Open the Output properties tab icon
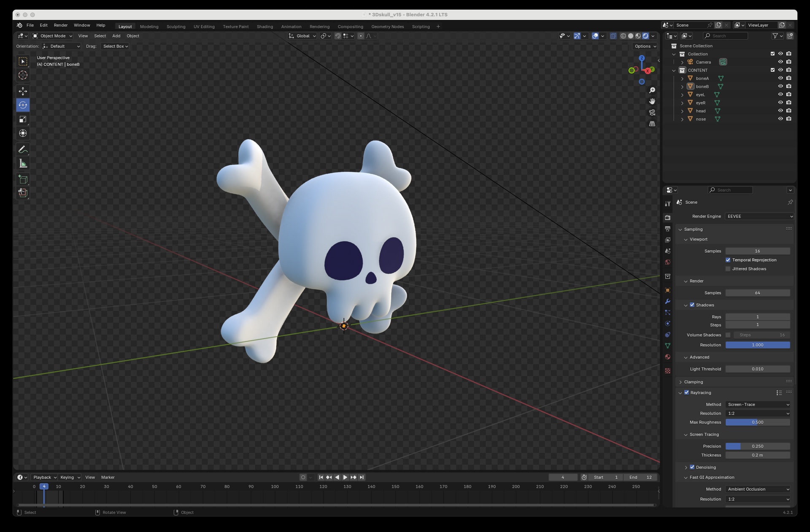The width and height of the screenshot is (810, 532). 667,229
